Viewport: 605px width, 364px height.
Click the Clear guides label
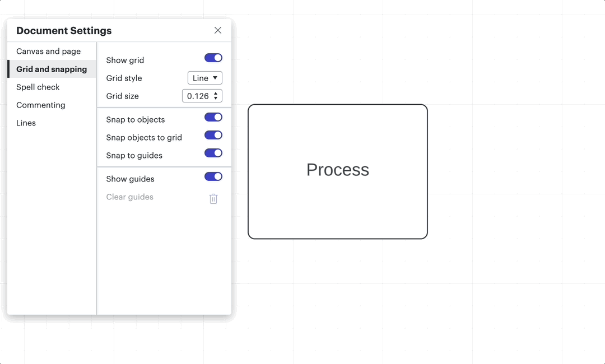129,197
